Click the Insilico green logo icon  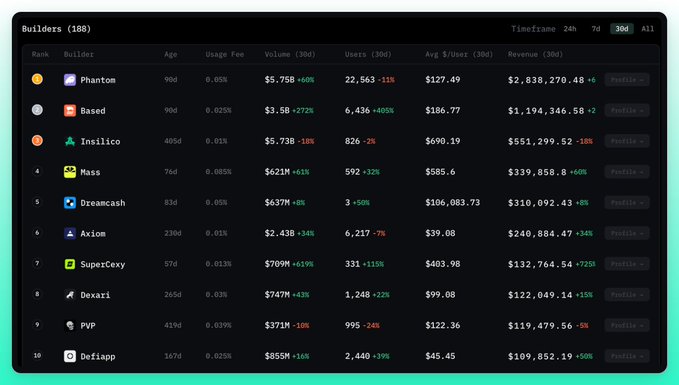click(70, 141)
